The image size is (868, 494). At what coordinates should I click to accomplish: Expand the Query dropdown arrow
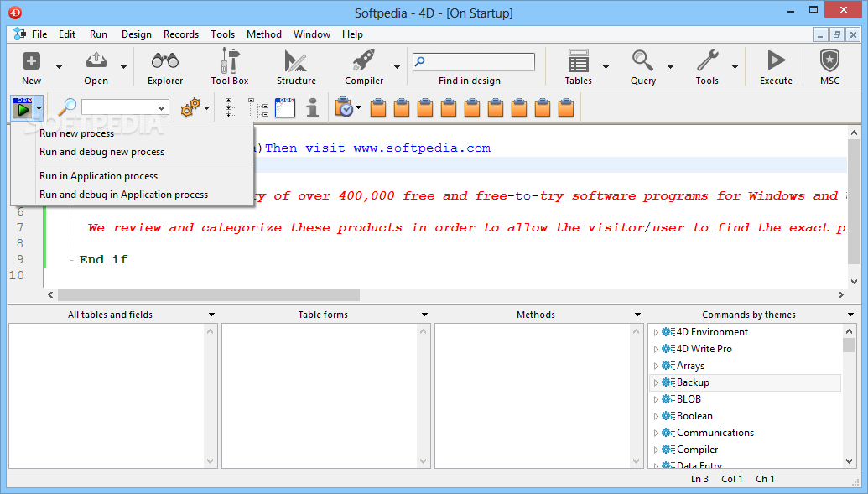670,67
